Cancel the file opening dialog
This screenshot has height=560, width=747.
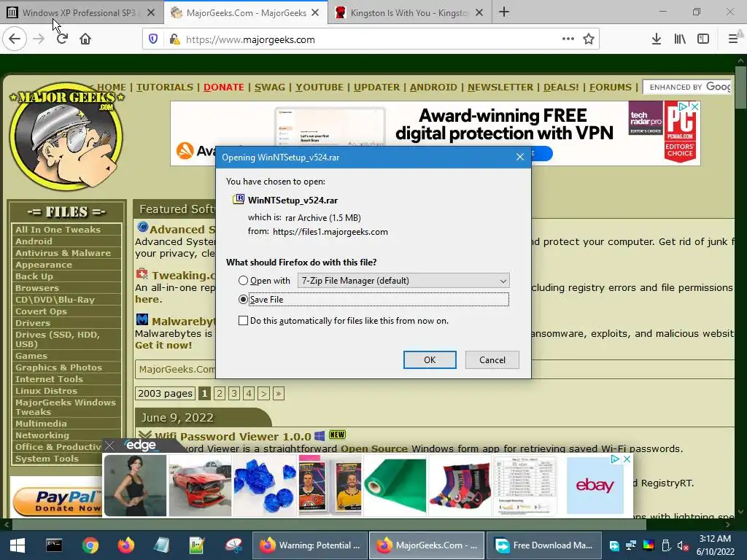click(x=492, y=360)
